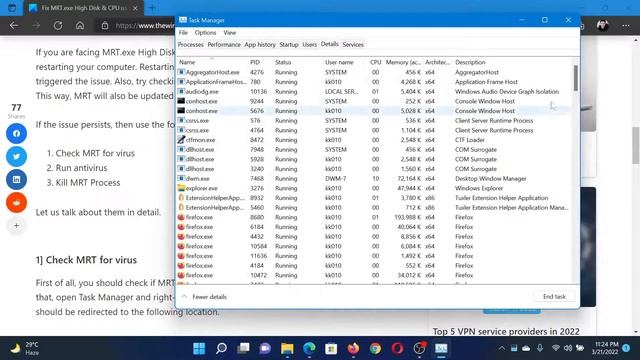Open new browser tab

click(152, 8)
